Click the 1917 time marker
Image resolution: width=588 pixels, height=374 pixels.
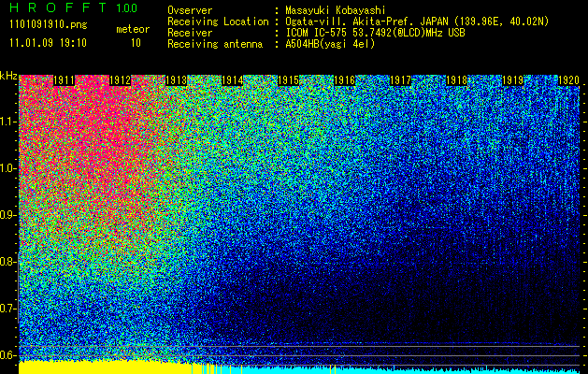tap(400, 80)
